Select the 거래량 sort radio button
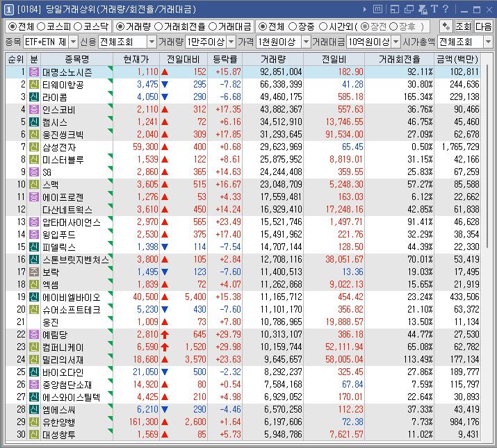Viewport: 497px width, 448px height. tap(120, 26)
